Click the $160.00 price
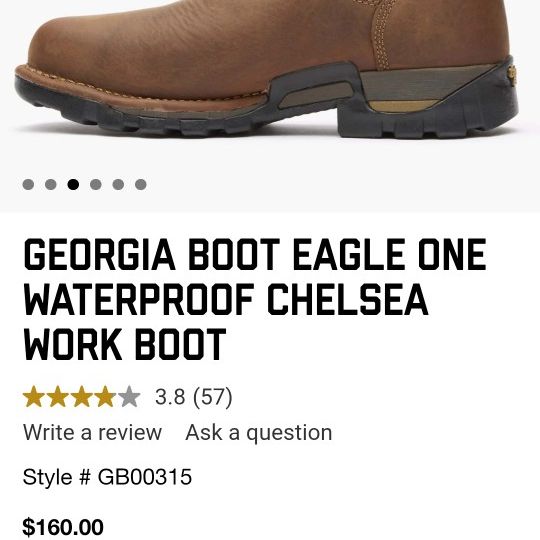The width and height of the screenshot is (540, 540). click(x=63, y=527)
